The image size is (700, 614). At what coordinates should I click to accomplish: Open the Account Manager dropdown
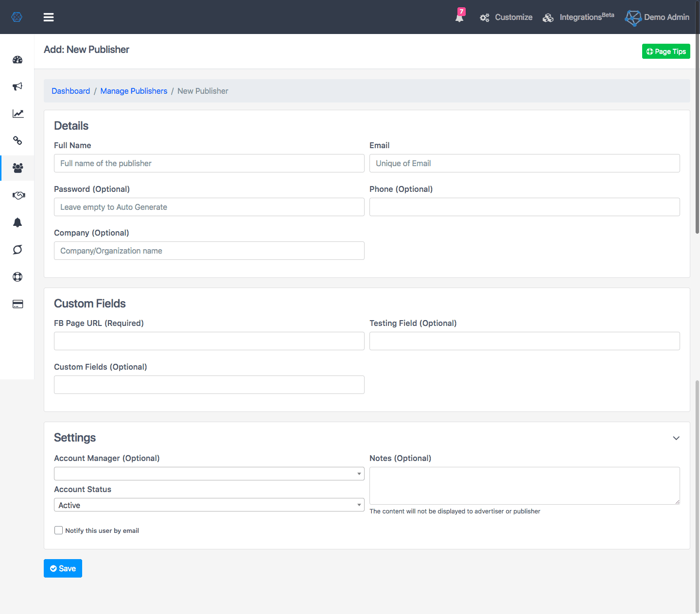[x=209, y=474]
